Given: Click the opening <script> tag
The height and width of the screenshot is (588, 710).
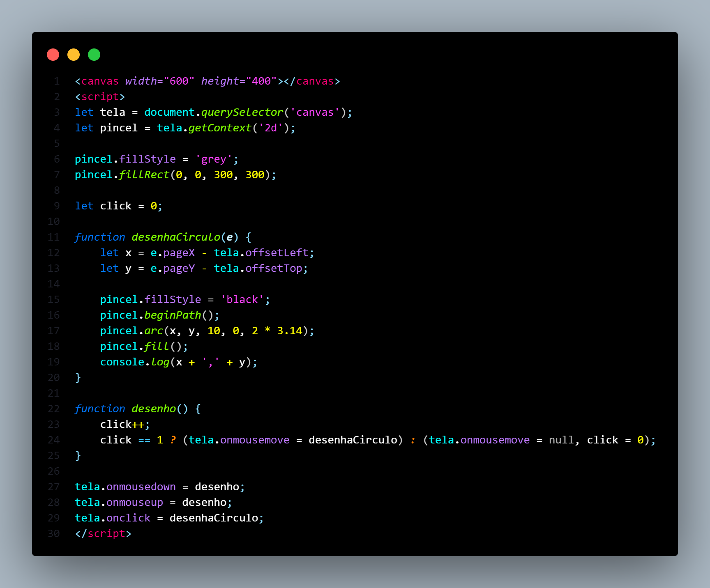Looking at the screenshot, I should click(100, 97).
